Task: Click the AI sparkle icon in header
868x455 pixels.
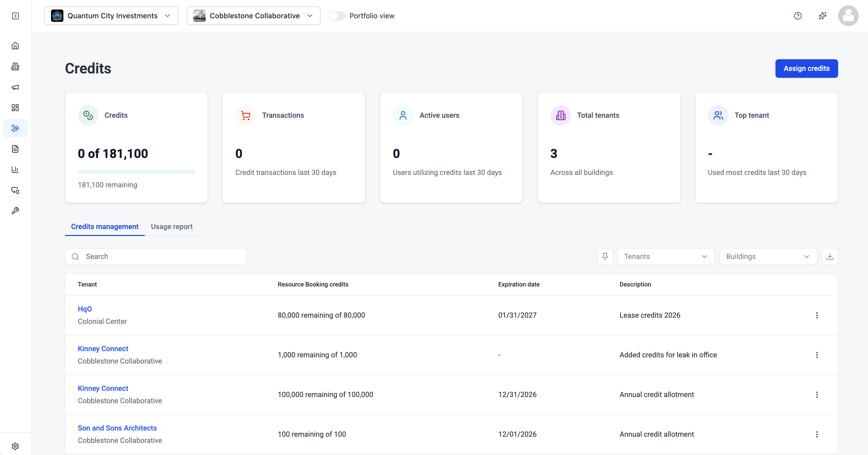Action: pos(822,16)
